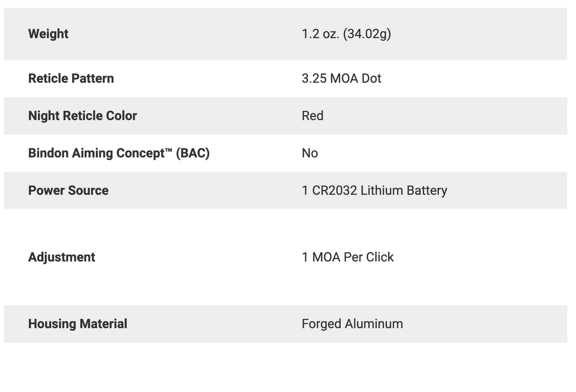Click the word Aluminum in housing value
The width and height of the screenshot is (576, 392).
pos(374,324)
